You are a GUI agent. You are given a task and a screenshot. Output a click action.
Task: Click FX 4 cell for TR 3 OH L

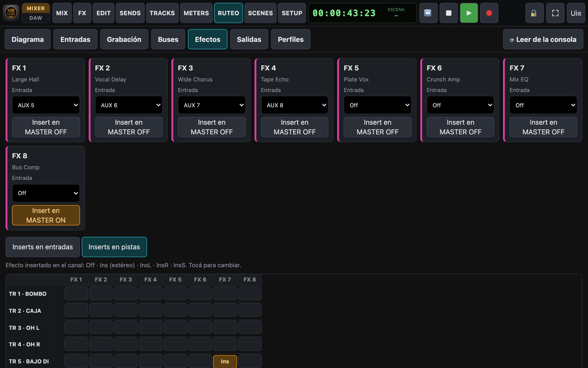click(151, 327)
